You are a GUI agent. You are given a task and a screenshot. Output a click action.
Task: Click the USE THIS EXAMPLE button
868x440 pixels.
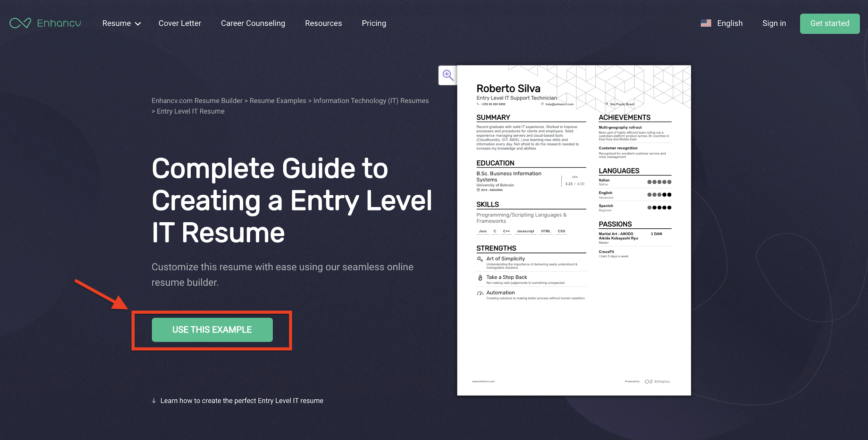tap(212, 329)
